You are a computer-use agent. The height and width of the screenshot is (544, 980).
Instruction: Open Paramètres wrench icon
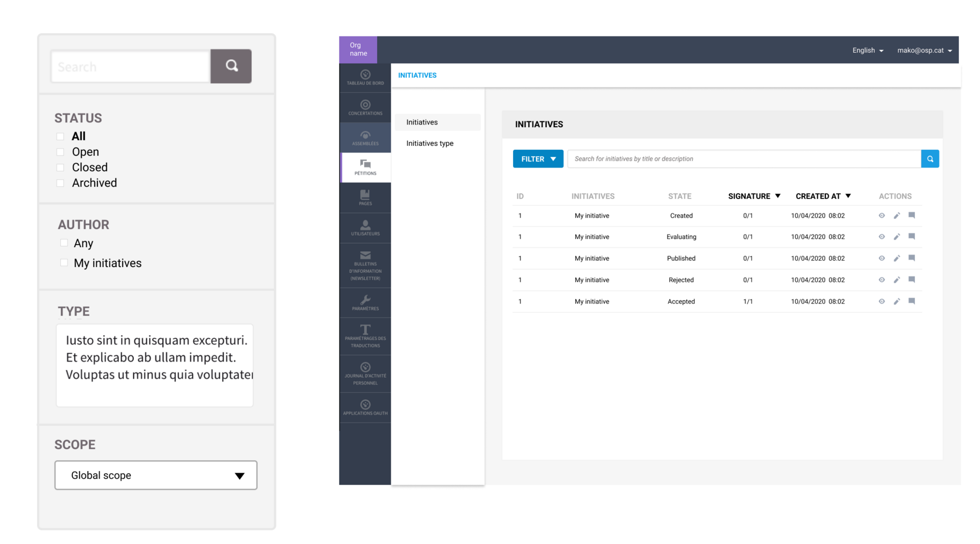tap(365, 303)
